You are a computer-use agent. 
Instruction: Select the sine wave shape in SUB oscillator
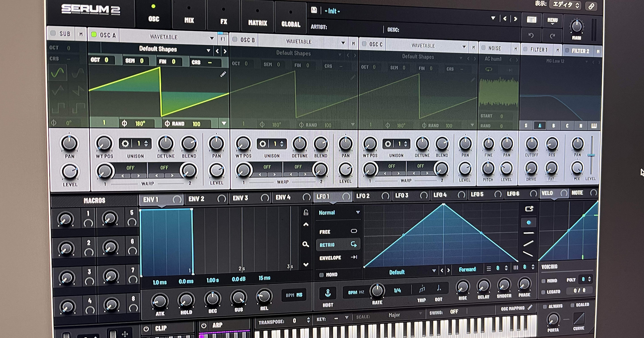(58, 73)
